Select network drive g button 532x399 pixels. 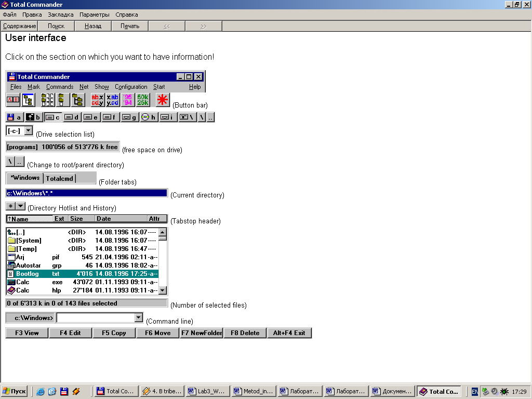tap(129, 117)
